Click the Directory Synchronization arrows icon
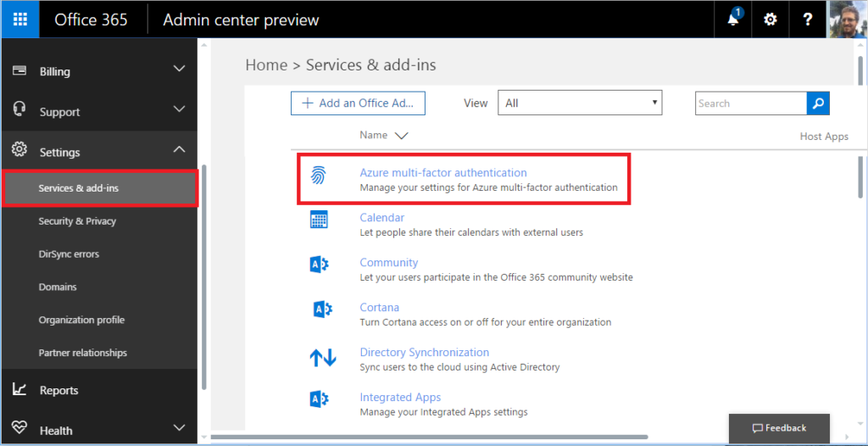Viewport: 868px width, 446px height. pyautogui.click(x=322, y=357)
